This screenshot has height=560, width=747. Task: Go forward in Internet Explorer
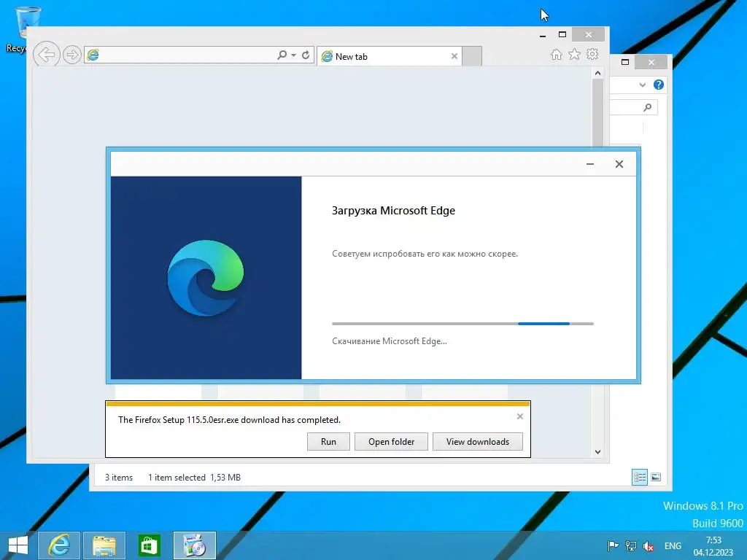[x=72, y=55]
